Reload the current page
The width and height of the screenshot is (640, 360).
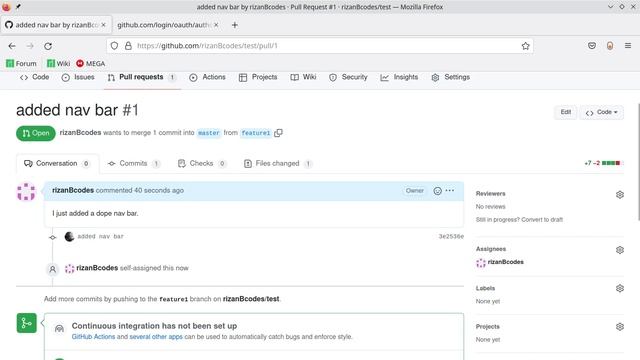[48, 46]
